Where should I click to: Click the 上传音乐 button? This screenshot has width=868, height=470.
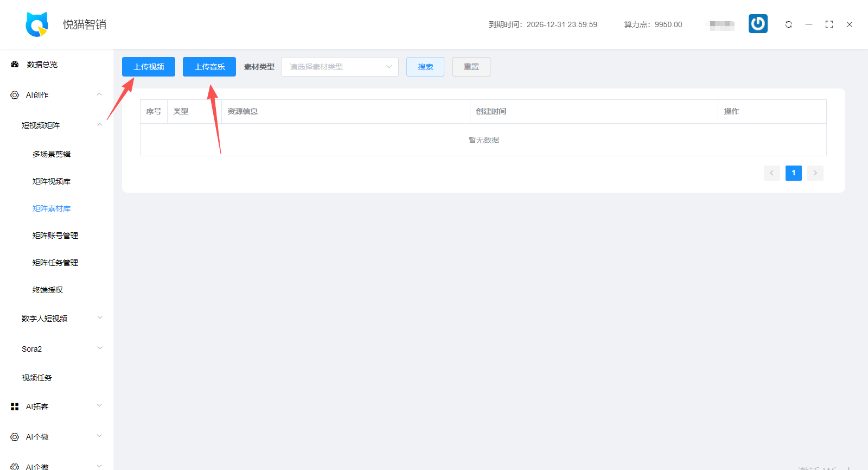coord(209,67)
